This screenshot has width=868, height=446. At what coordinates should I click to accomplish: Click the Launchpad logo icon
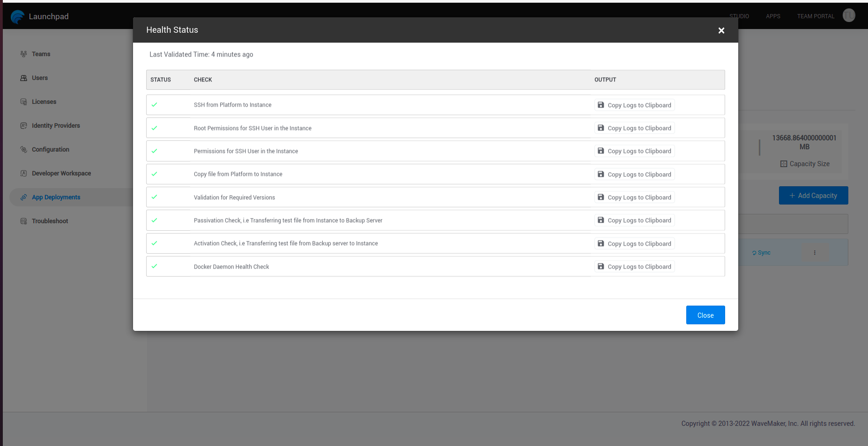pyautogui.click(x=17, y=17)
